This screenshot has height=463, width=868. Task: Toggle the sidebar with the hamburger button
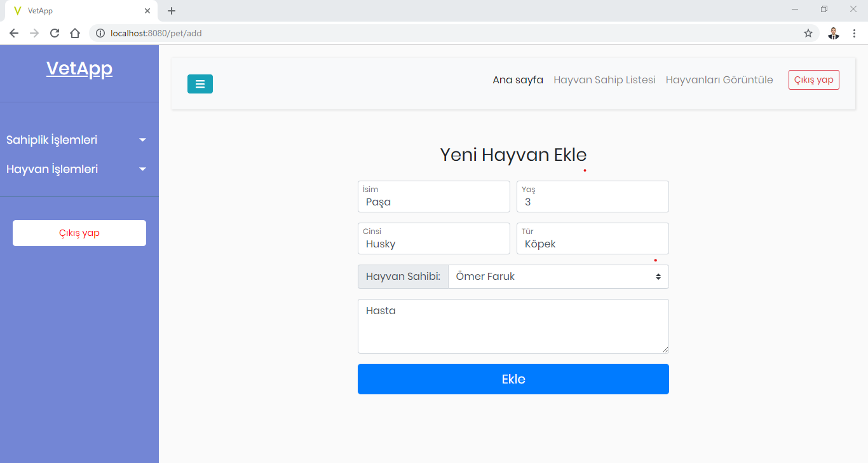point(200,84)
